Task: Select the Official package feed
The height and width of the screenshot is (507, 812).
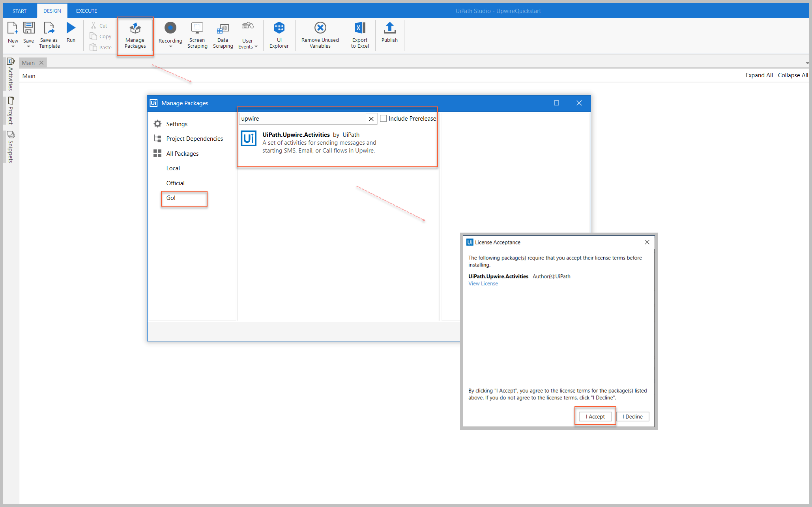Action: (175, 183)
